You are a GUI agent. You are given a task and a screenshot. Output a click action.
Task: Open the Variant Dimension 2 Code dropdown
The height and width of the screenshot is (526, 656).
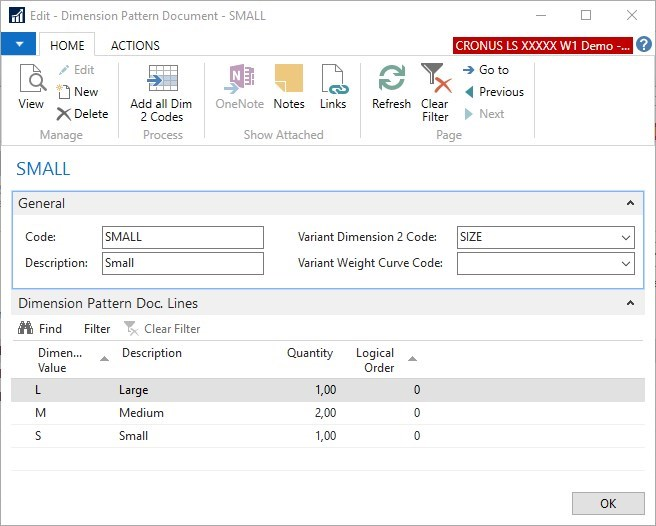pyautogui.click(x=625, y=238)
